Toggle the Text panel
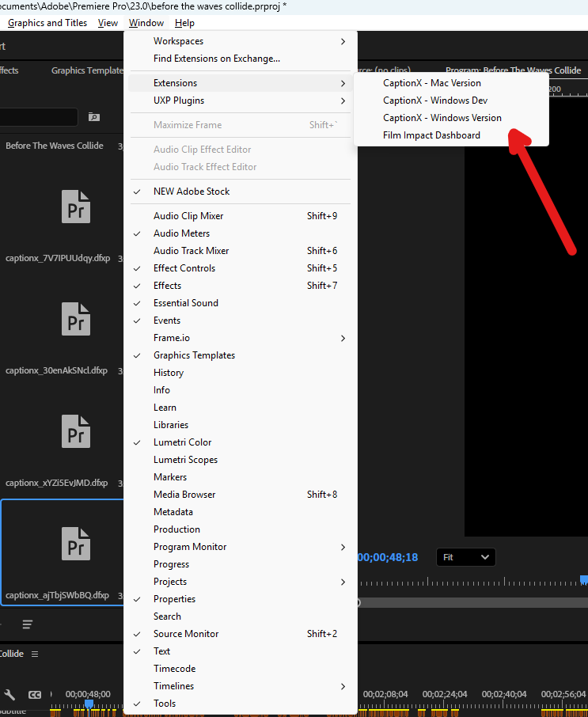588x717 pixels. [240, 651]
